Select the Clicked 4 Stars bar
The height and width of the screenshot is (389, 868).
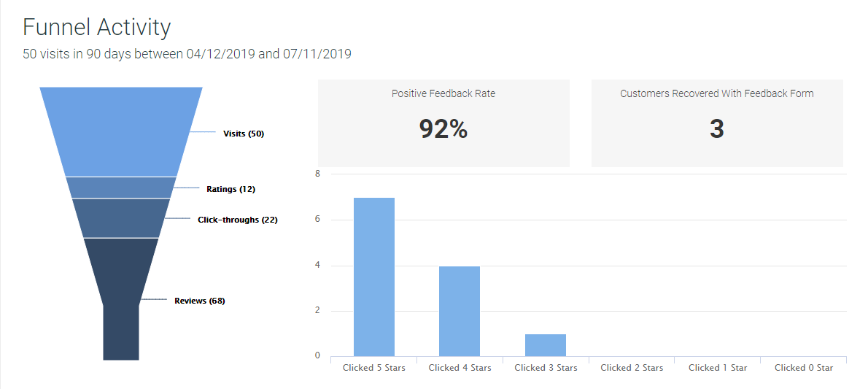(460, 312)
